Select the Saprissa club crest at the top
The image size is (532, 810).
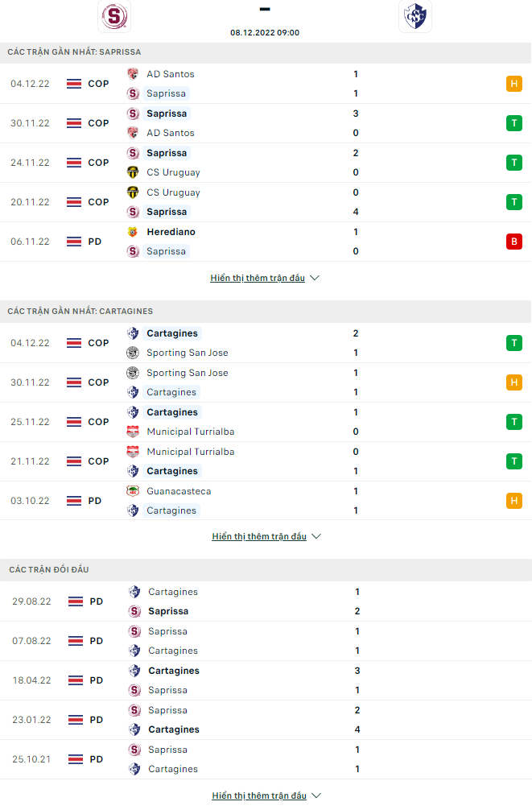click(x=113, y=16)
